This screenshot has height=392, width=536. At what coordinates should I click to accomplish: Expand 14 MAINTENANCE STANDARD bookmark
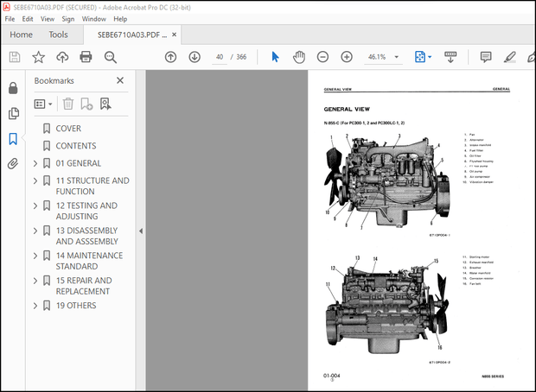click(35, 256)
